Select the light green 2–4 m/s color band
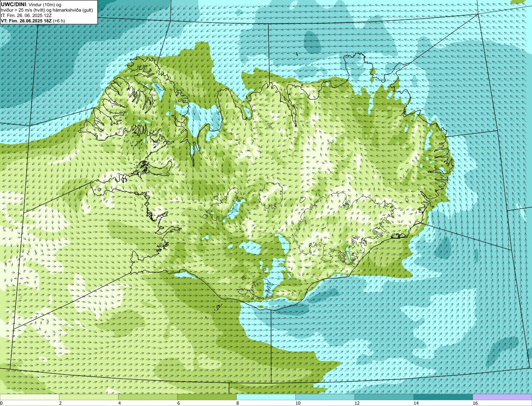532x406 pixels. [x=89, y=397]
